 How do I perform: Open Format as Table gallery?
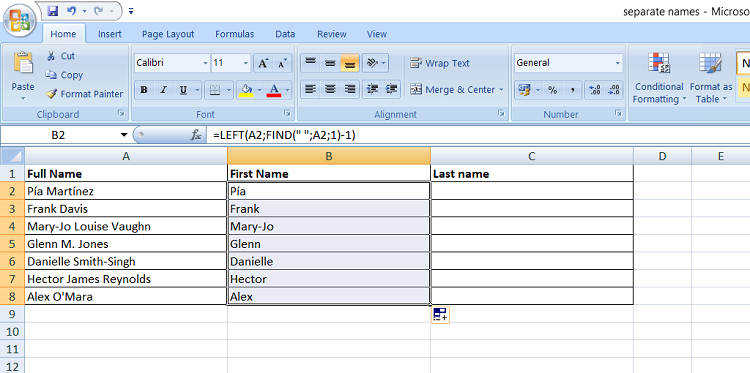click(x=711, y=77)
